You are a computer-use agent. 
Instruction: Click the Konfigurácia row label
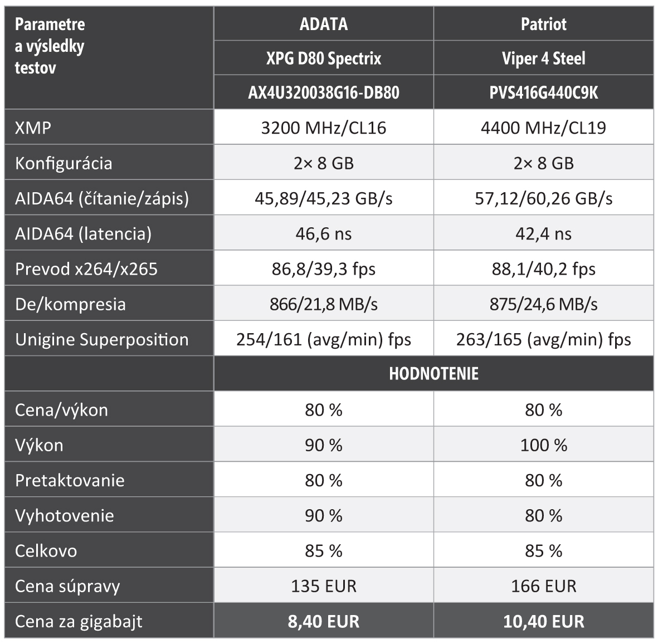(64, 163)
